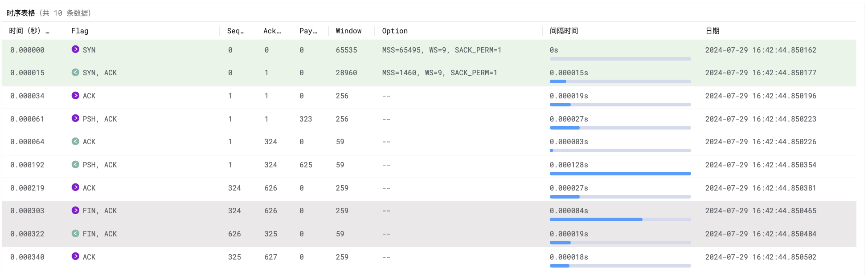
Task: Click the purple icon in the 323-payload PSH, ACK row
Action: coord(75,118)
